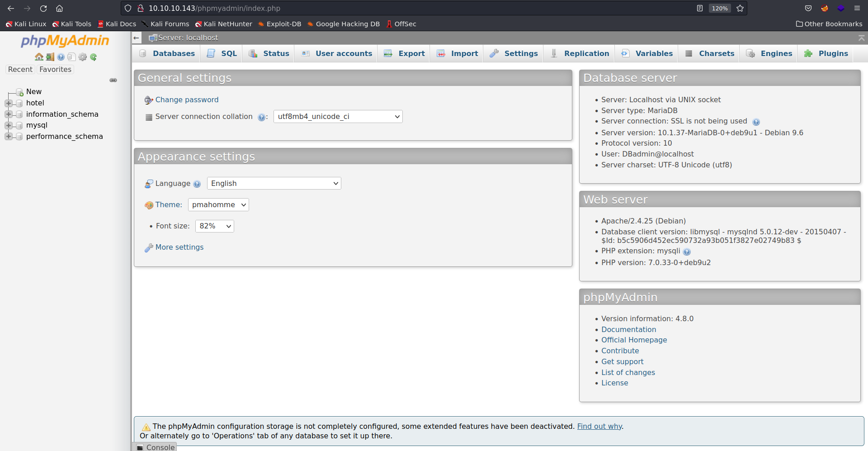868x451 pixels.
Task: Switch to the Status tab
Action: click(269, 53)
